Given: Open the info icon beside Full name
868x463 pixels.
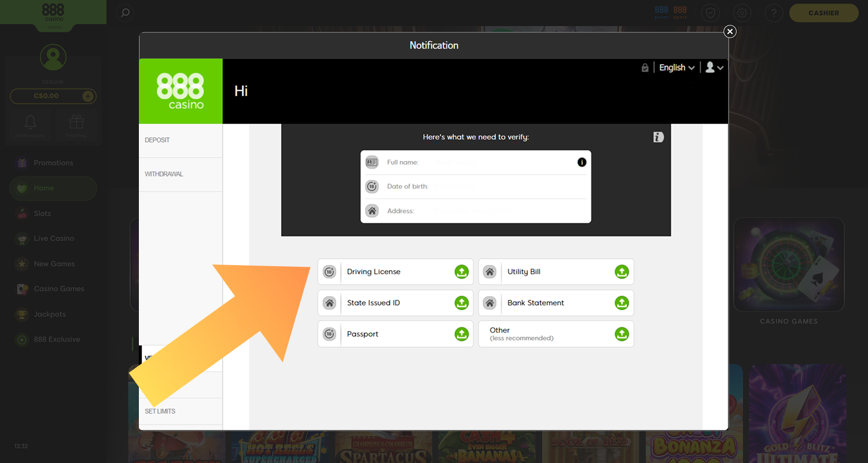Looking at the screenshot, I should tap(582, 162).
